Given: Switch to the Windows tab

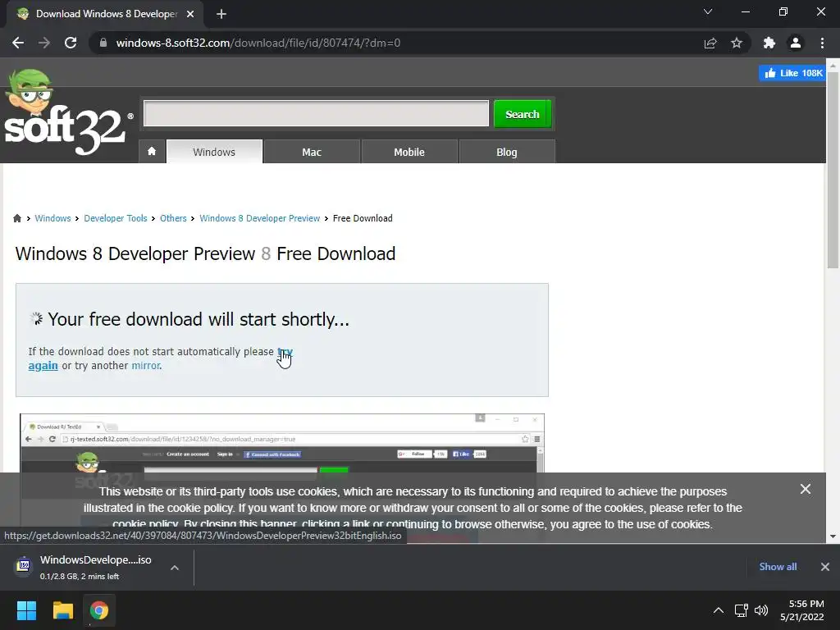Looking at the screenshot, I should click(x=214, y=152).
